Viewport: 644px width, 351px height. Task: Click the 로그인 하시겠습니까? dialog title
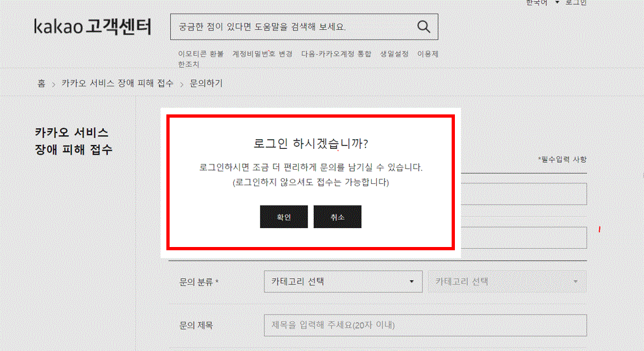tap(311, 144)
